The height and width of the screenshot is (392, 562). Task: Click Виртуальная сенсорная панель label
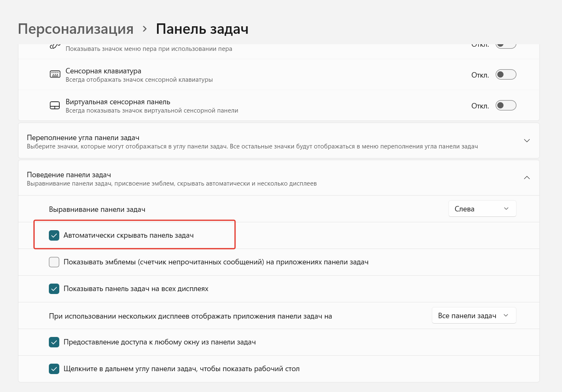118,102
